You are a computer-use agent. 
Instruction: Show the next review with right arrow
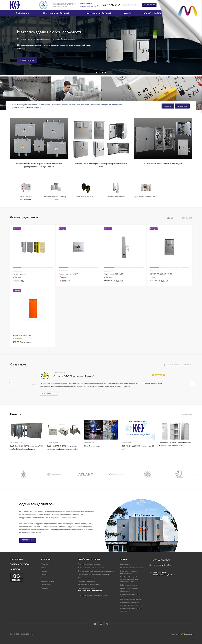[x=193, y=383]
